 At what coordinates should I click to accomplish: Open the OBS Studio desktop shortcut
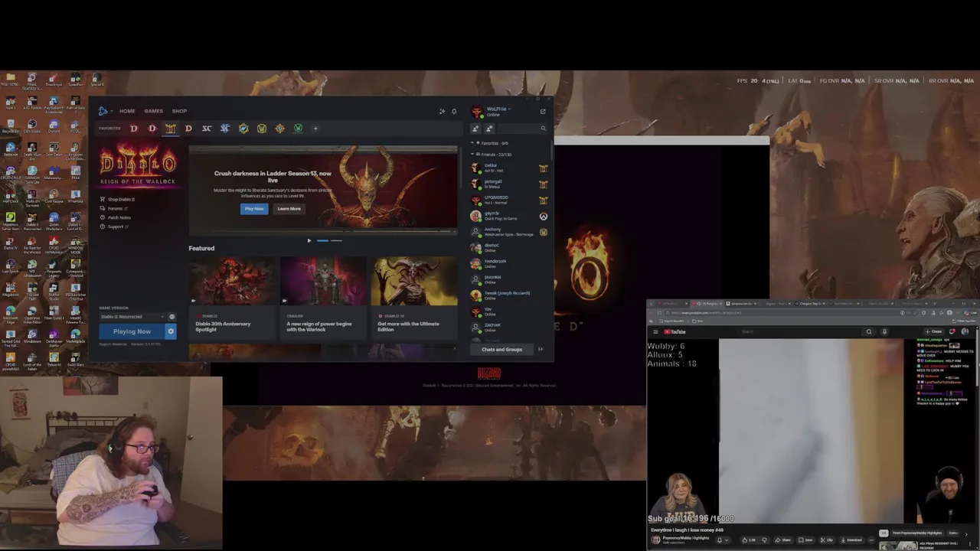tap(32, 126)
